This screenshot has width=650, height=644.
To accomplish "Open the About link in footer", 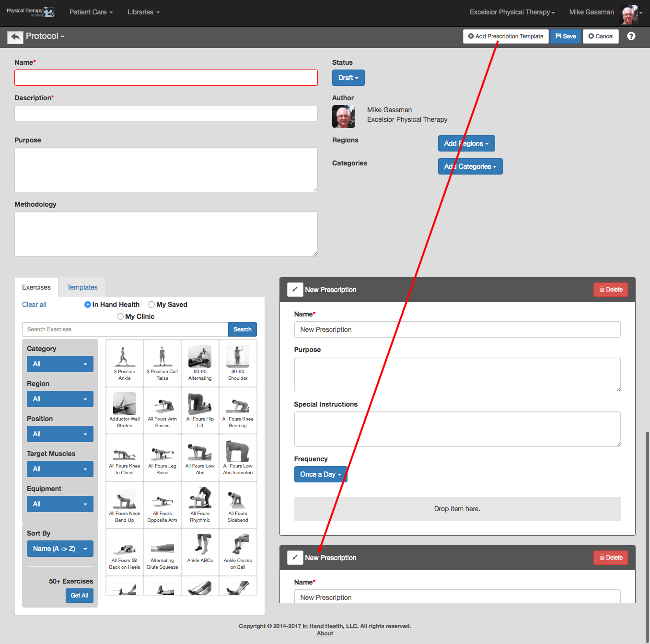I will [x=325, y=633].
